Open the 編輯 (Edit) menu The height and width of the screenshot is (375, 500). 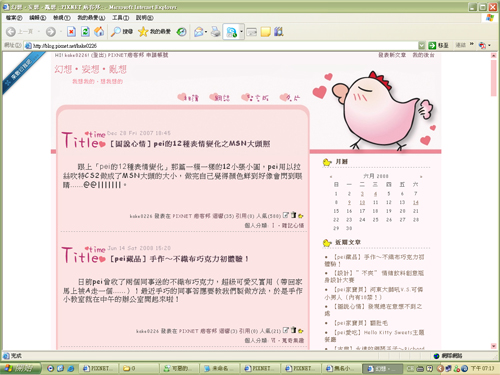click(x=37, y=18)
